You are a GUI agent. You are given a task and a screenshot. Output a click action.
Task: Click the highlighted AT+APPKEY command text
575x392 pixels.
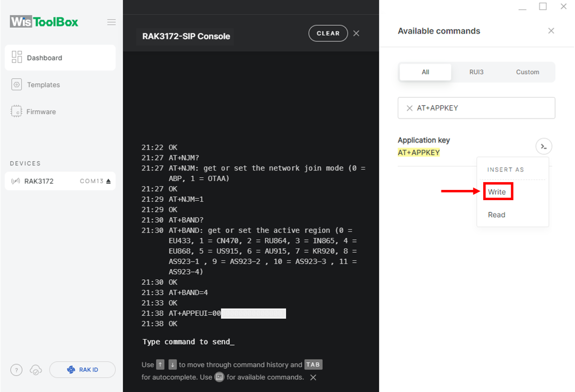pos(419,152)
